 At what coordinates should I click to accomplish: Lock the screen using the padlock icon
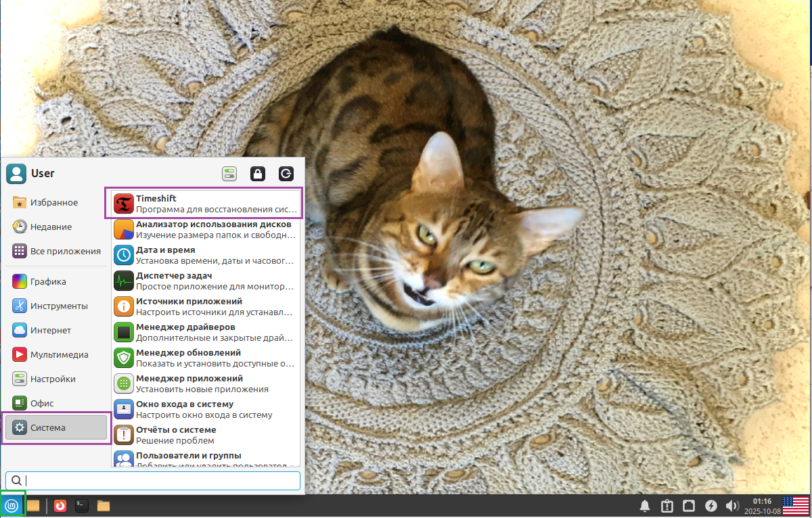[x=258, y=174]
